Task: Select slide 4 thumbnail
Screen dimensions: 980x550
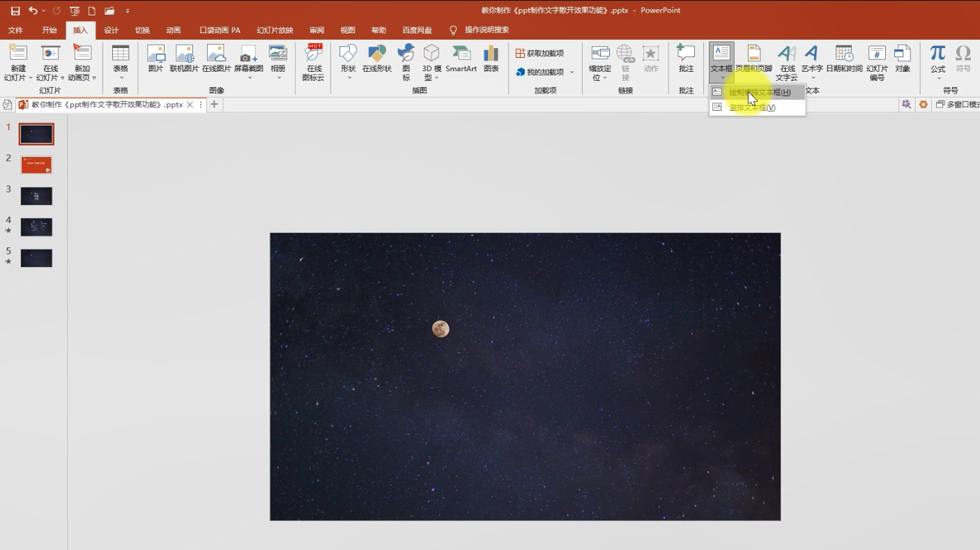Action: (37, 227)
